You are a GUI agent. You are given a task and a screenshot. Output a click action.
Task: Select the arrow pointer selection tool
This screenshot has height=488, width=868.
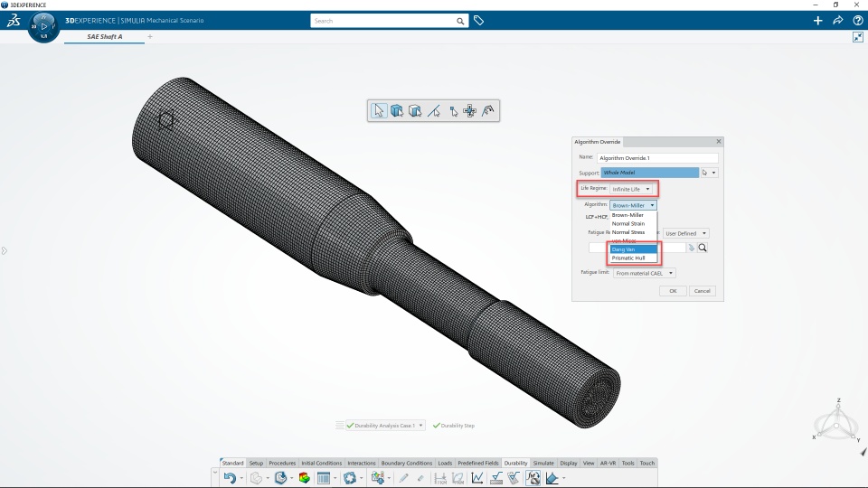click(x=379, y=110)
